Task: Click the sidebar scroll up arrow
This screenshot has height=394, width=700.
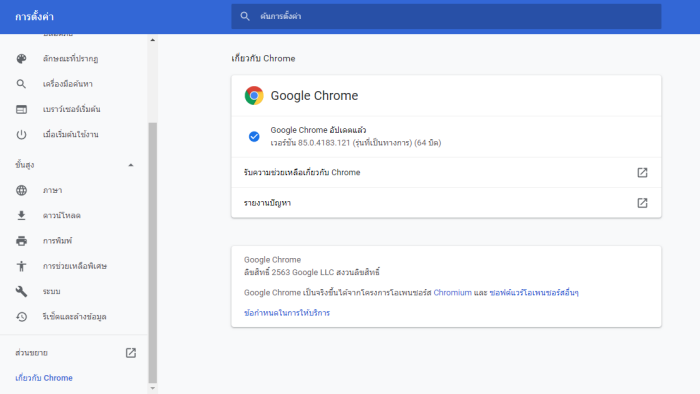Action: (153, 40)
